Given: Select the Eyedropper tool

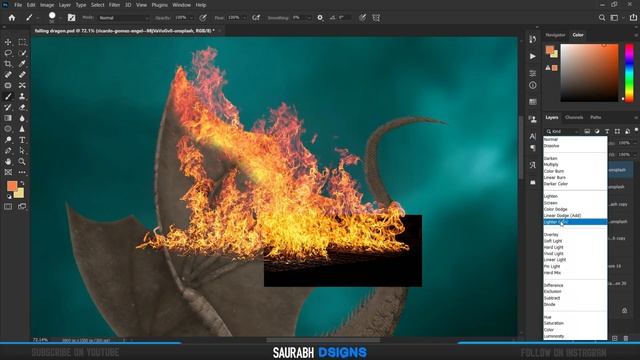Looking at the screenshot, I should coord(22,64).
